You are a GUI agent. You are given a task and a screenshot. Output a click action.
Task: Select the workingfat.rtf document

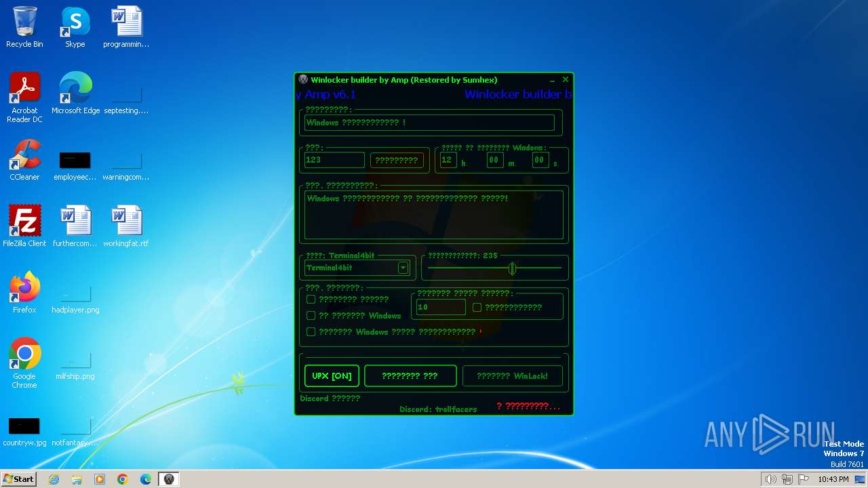126,226
